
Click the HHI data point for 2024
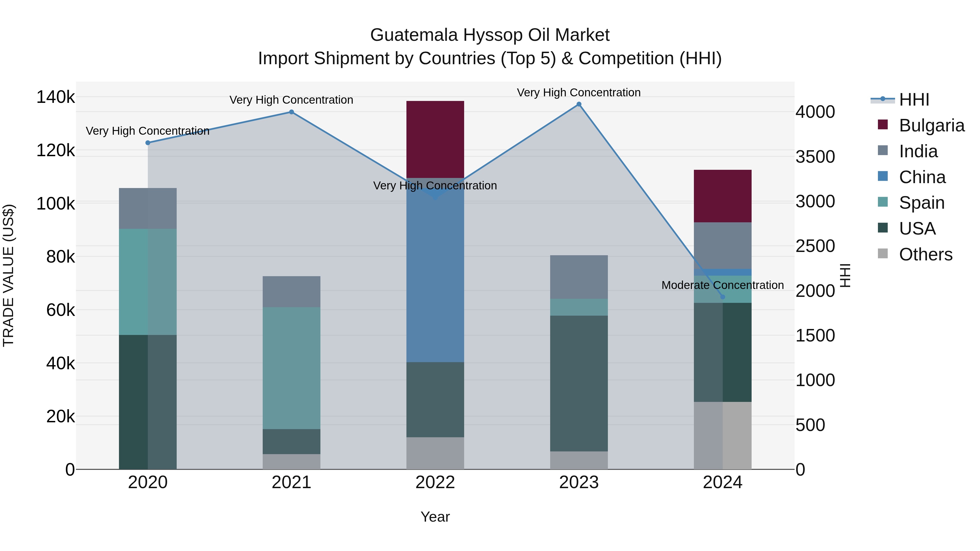point(723,297)
